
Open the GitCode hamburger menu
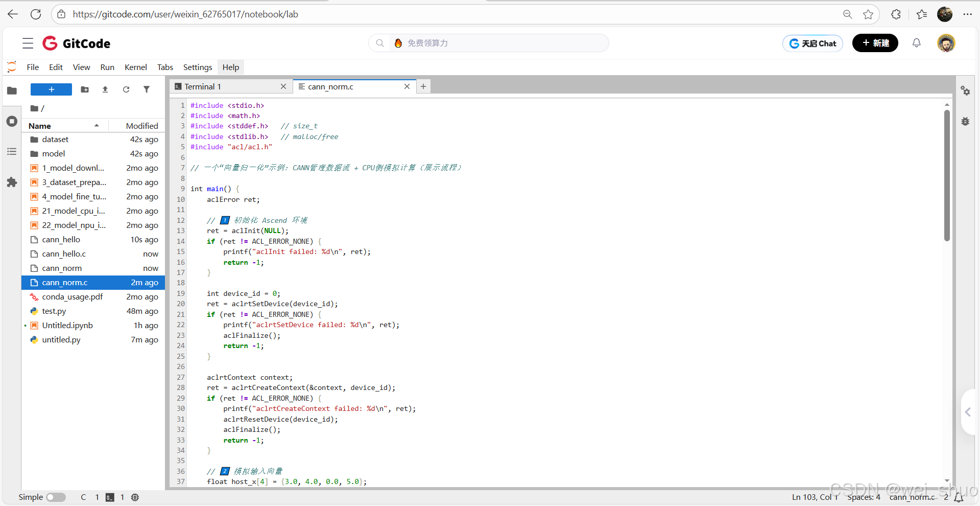28,43
